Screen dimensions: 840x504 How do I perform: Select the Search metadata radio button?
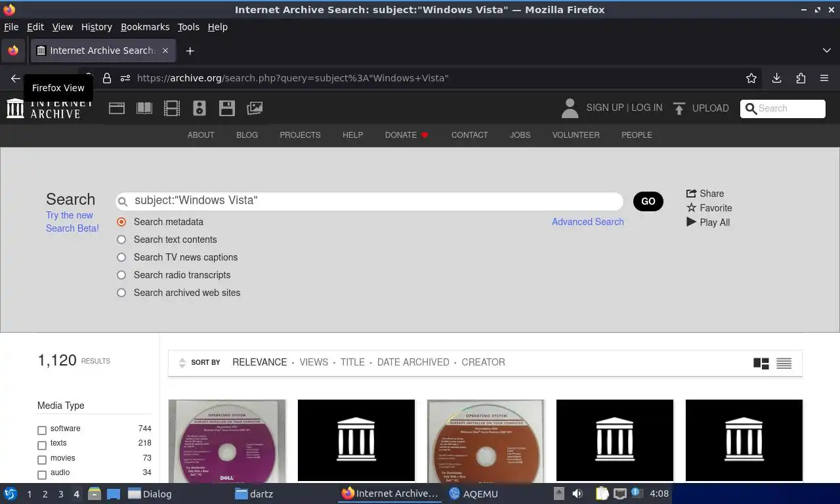(121, 222)
